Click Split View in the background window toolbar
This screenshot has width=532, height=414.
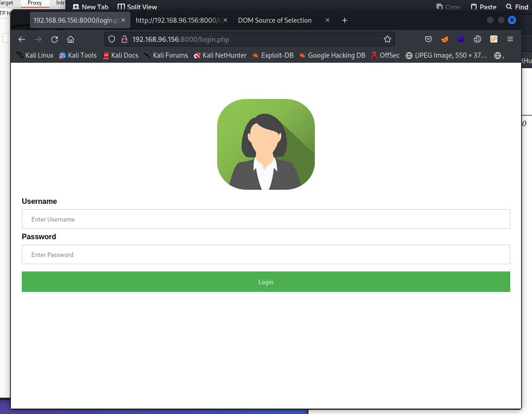137,7
